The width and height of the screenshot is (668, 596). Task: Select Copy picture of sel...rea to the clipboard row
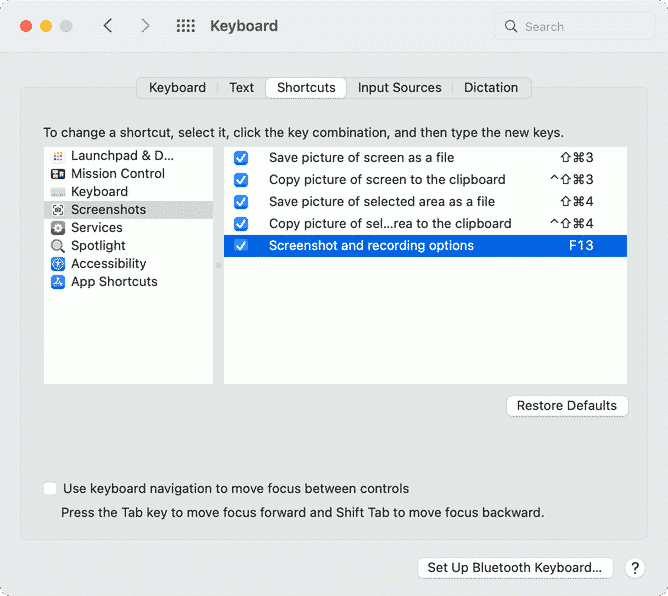point(425,224)
